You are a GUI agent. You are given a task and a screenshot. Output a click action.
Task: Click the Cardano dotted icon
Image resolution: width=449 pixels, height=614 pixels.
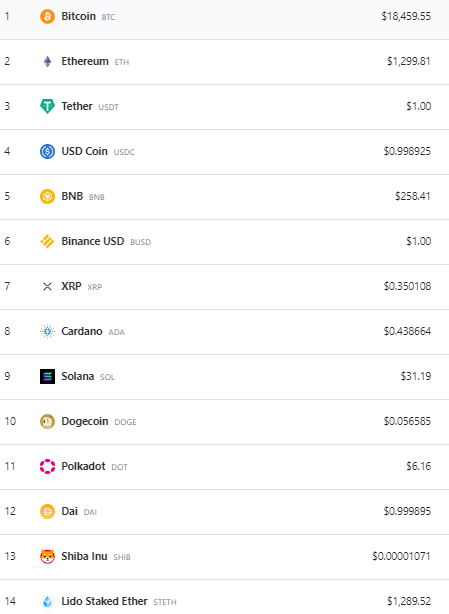[x=47, y=332]
